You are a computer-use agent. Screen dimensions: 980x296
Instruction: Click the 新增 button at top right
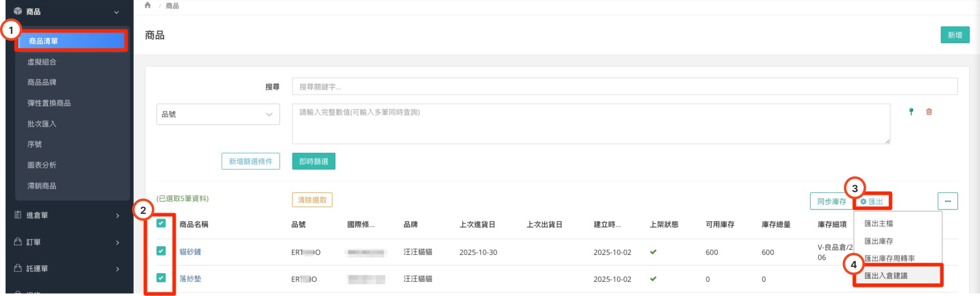[955, 35]
